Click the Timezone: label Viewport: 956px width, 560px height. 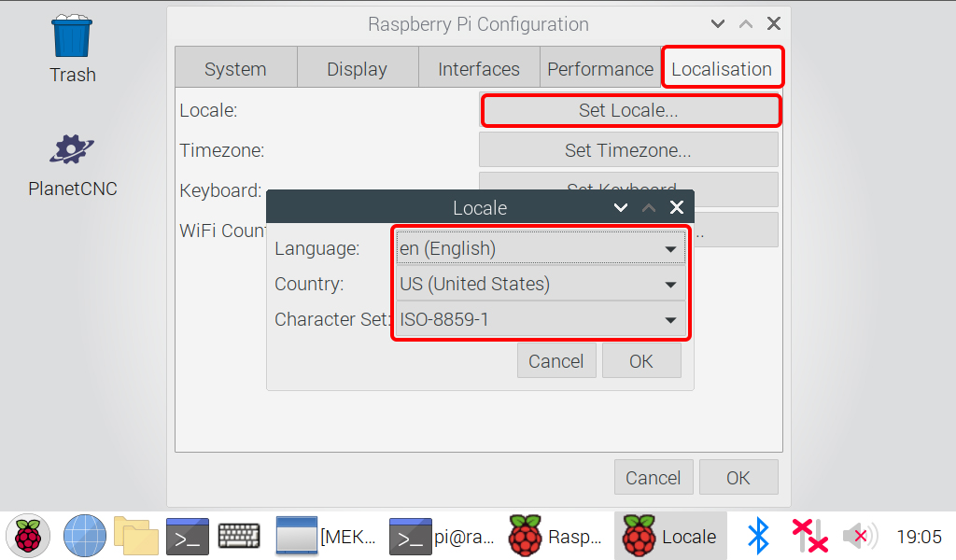coord(222,150)
